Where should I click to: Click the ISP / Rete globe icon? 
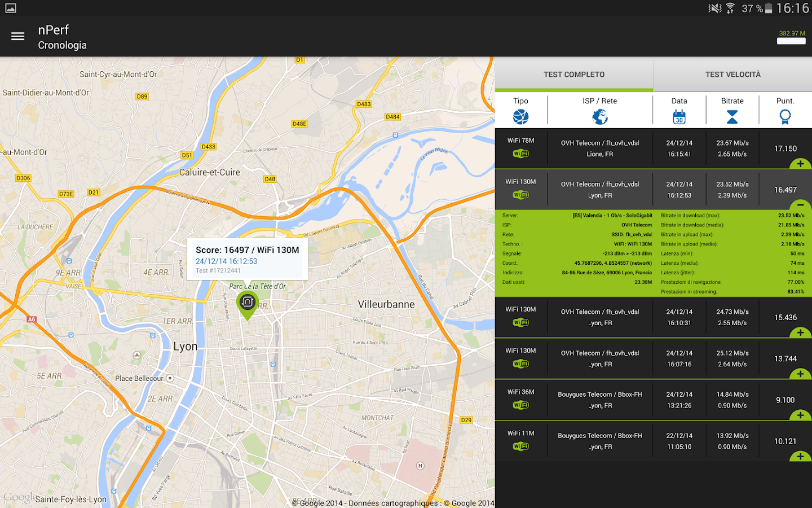[599, 117]
